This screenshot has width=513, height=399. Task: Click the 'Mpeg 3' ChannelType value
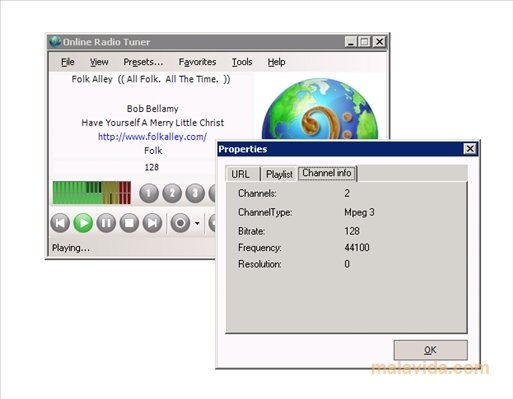tap(359, 212)
